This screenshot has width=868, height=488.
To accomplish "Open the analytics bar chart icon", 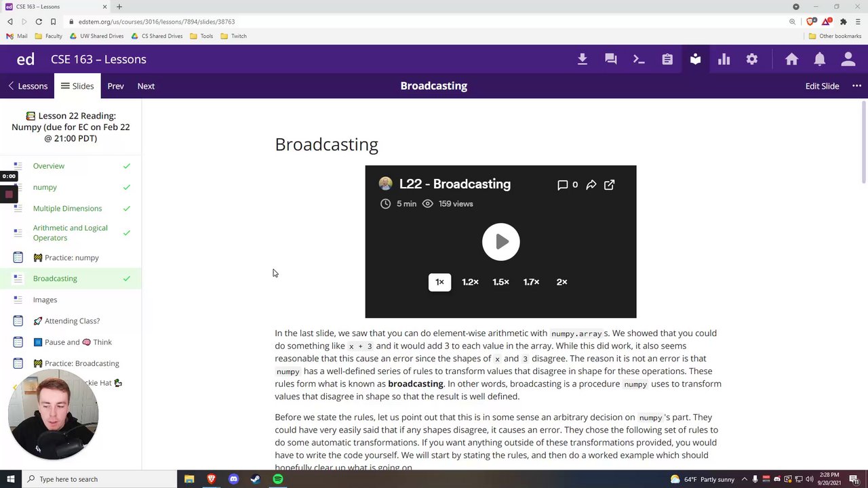I will point(724,59).
